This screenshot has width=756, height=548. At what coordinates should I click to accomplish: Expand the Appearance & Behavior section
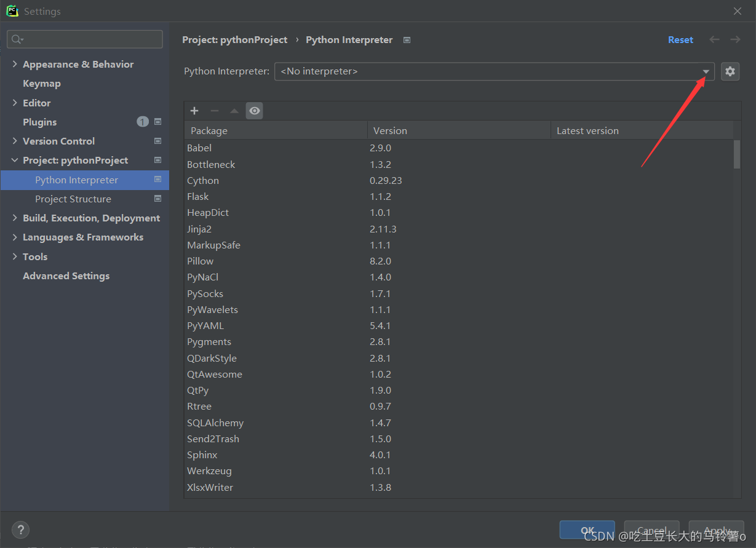pyautogui.click(x=14, y=64)
